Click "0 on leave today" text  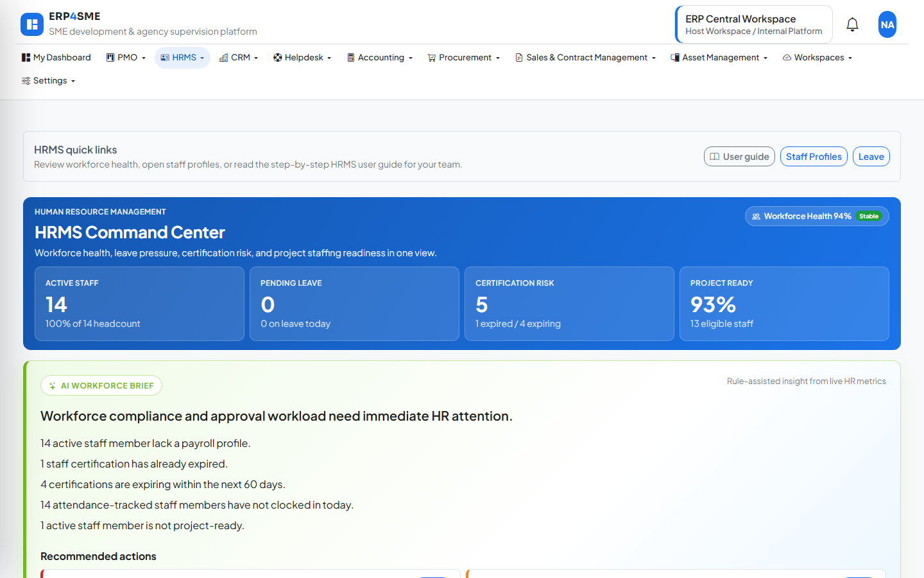click(295, 324)
